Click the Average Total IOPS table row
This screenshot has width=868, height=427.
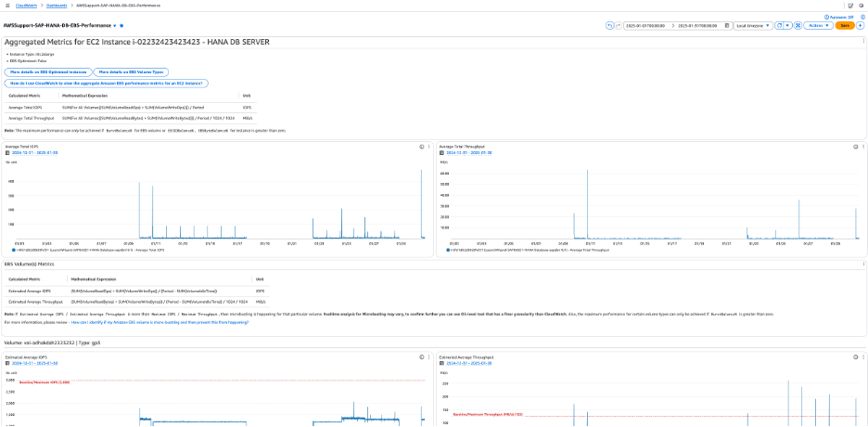tap(131, 108)
